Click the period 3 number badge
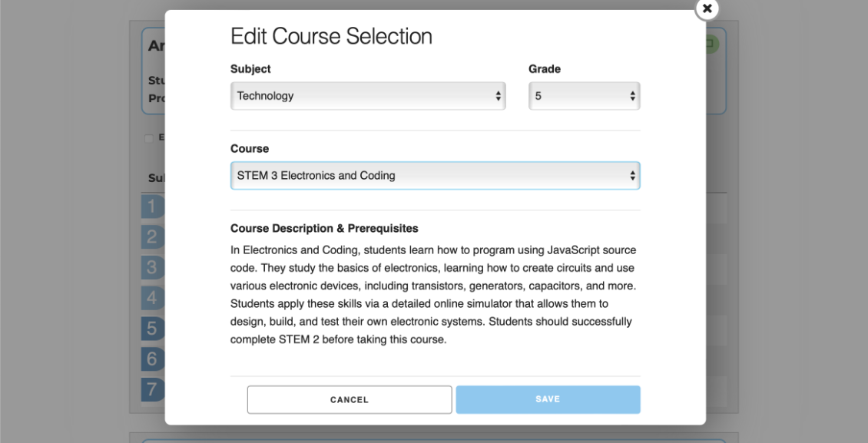The height and width of the screenshot is (443, 868). point(154,268)
